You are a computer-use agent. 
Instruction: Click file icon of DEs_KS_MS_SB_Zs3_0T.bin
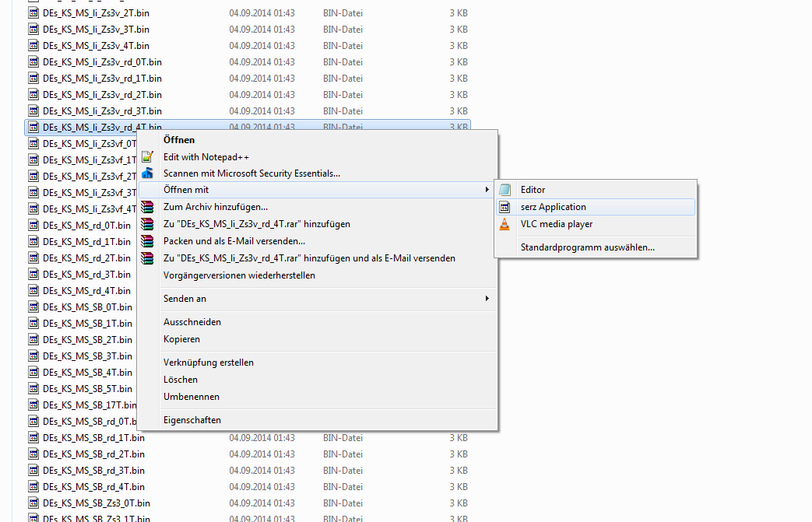33,503
